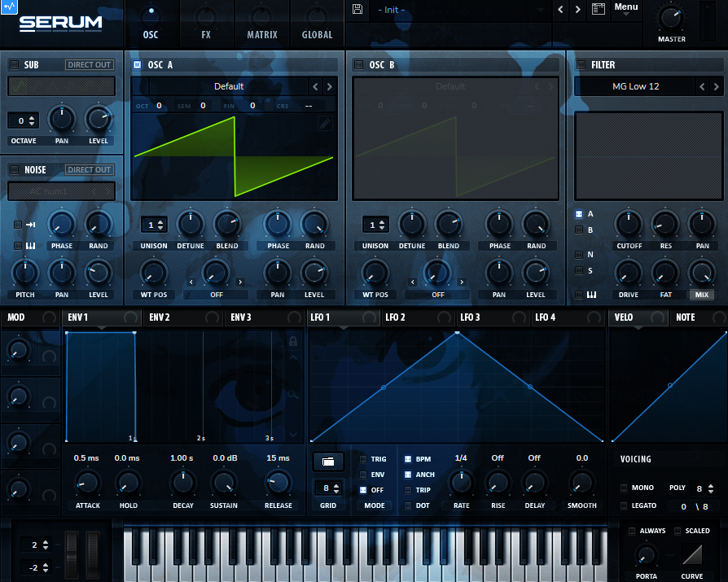
Task: Select the ENV 2 tab
Action: tap(183, 317)
